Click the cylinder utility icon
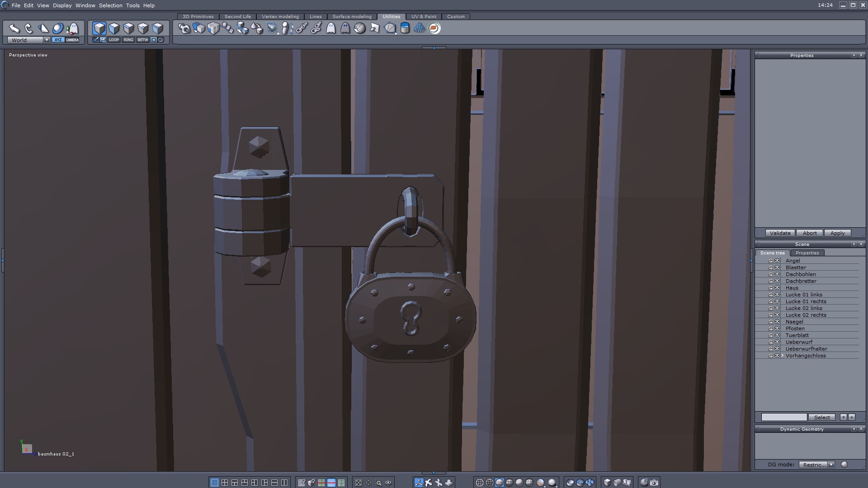The image size is (868, 488). pyautogui.click(x=405, y=28)
